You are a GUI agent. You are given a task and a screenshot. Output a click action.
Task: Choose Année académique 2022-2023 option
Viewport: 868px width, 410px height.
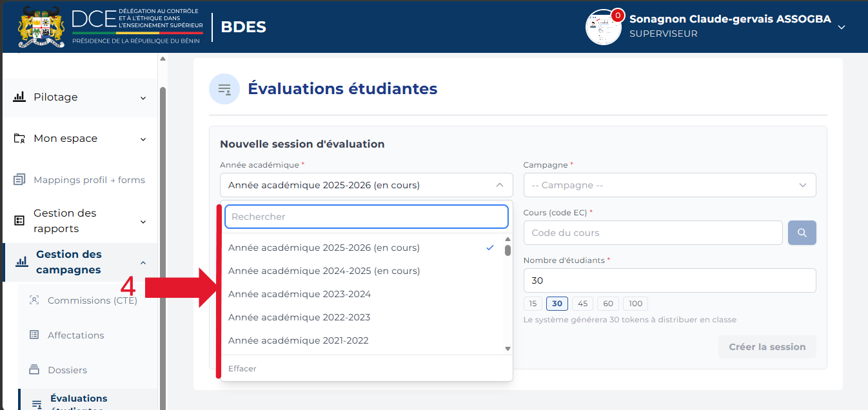(361, 317)
